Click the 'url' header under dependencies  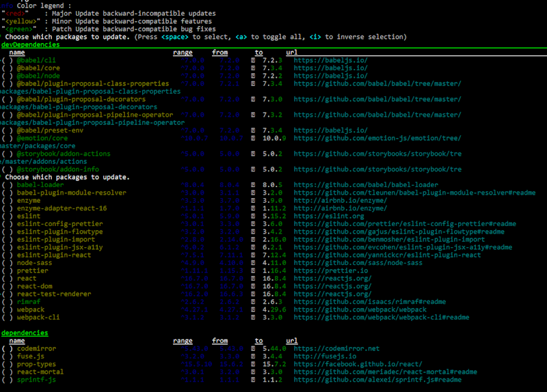292,341
